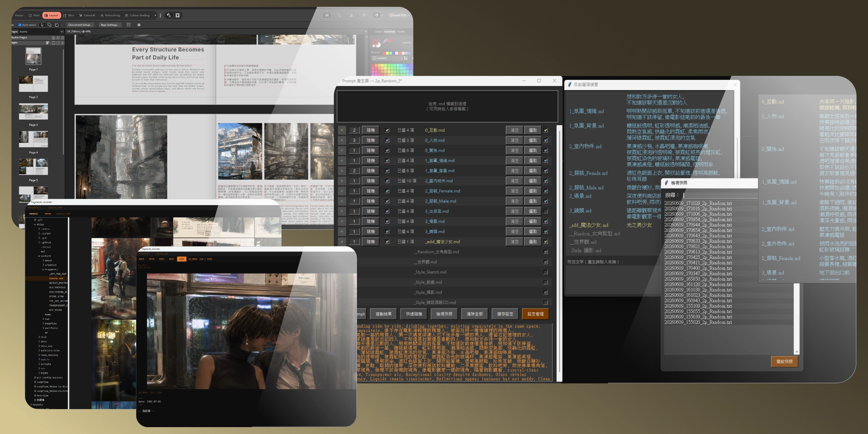Open the gear settings icon in Affinity toolbar
Image resolution: width=868 pixels, height=434 pixels.
pos(139,25)
